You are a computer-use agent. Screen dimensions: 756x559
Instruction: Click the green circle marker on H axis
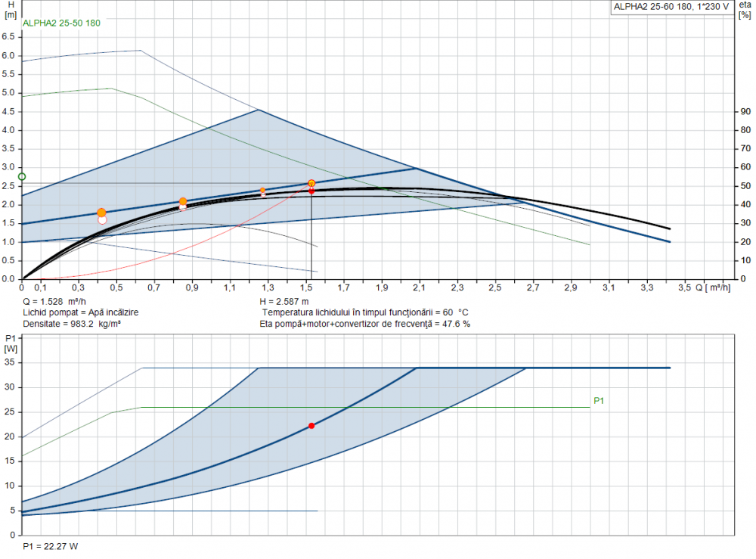(22, 177)
